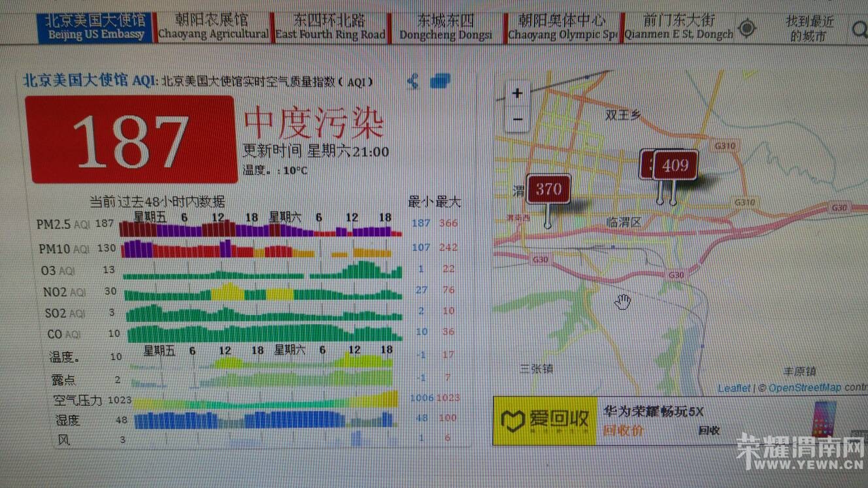Screen dimensions: 868x488
Task: Switch to Beijing US Embassy tab
Action: point(96,27)
